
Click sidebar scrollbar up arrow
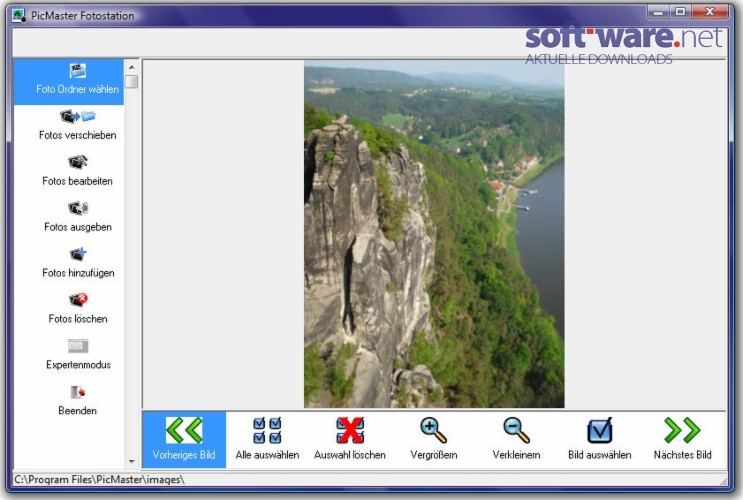click(132, 67)
